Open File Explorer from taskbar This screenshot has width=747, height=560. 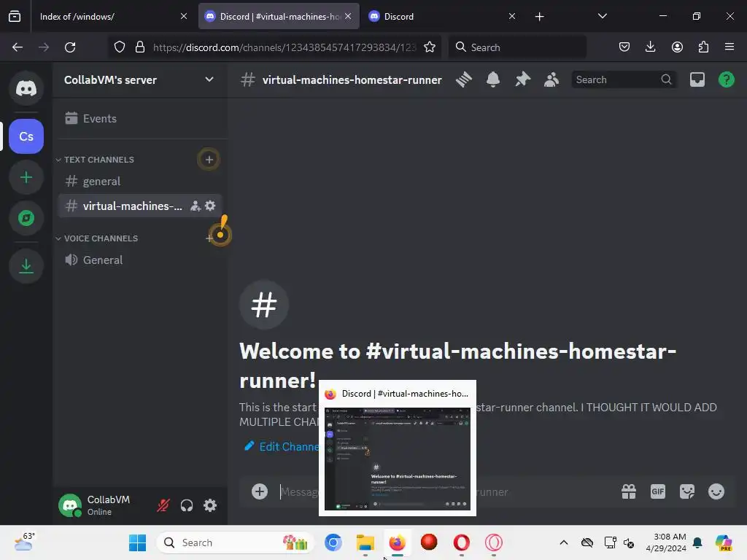pyautogui.click(x=365, y=542)
